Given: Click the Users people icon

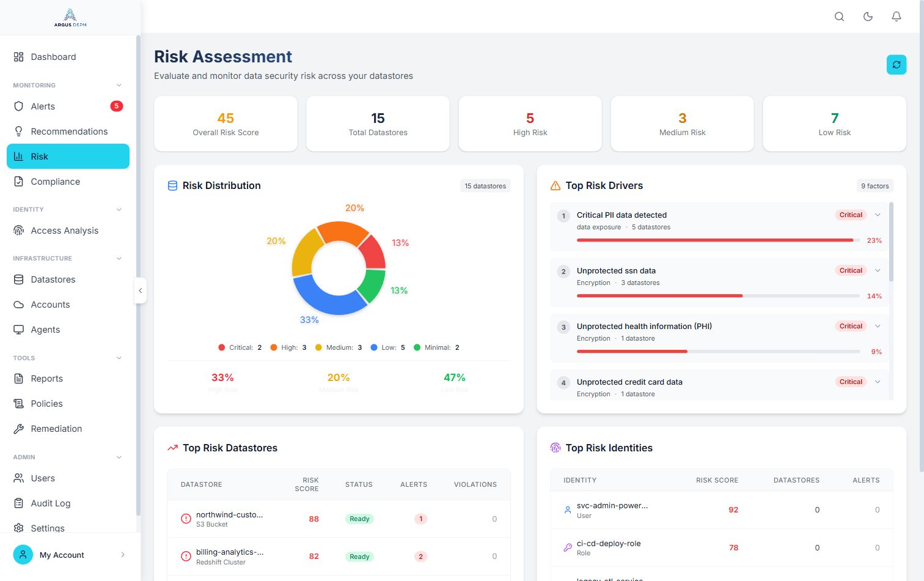Looking at the screenshot, I should tap(19, 478).
